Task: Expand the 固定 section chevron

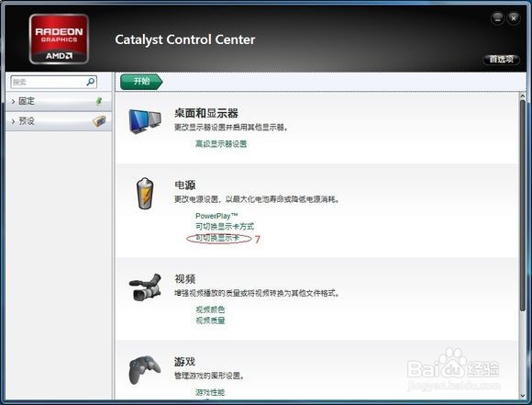Action: [x=13, y=101]
